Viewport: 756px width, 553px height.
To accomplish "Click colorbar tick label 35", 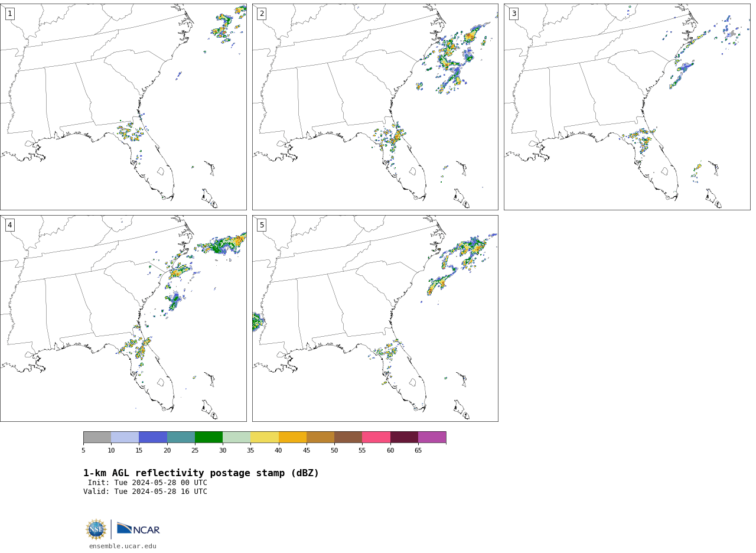I will [250, 451].
